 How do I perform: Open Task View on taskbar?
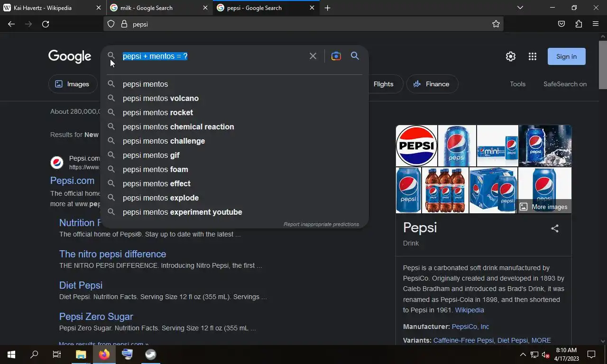point(57,355)
